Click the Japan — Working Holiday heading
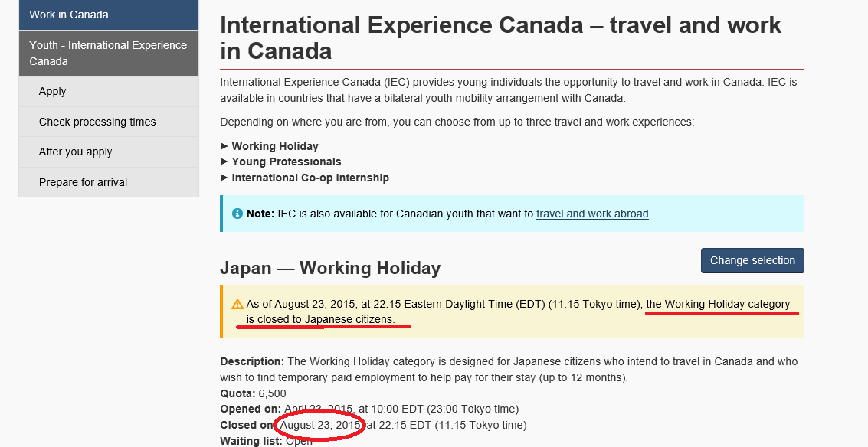Image resolution: width=868 pixels, height=447 pixels. click(x=330, y=268)
